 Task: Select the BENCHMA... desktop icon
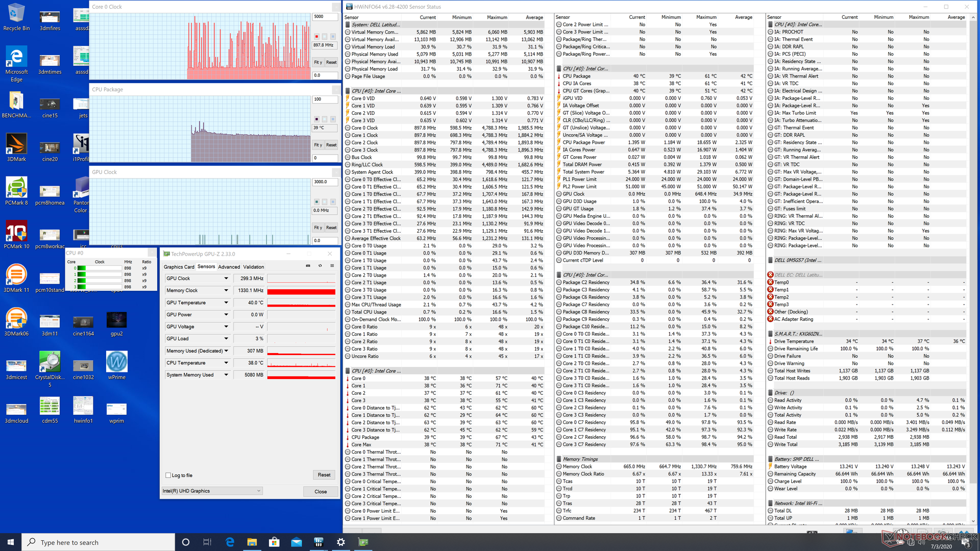[x=16, y=104]
